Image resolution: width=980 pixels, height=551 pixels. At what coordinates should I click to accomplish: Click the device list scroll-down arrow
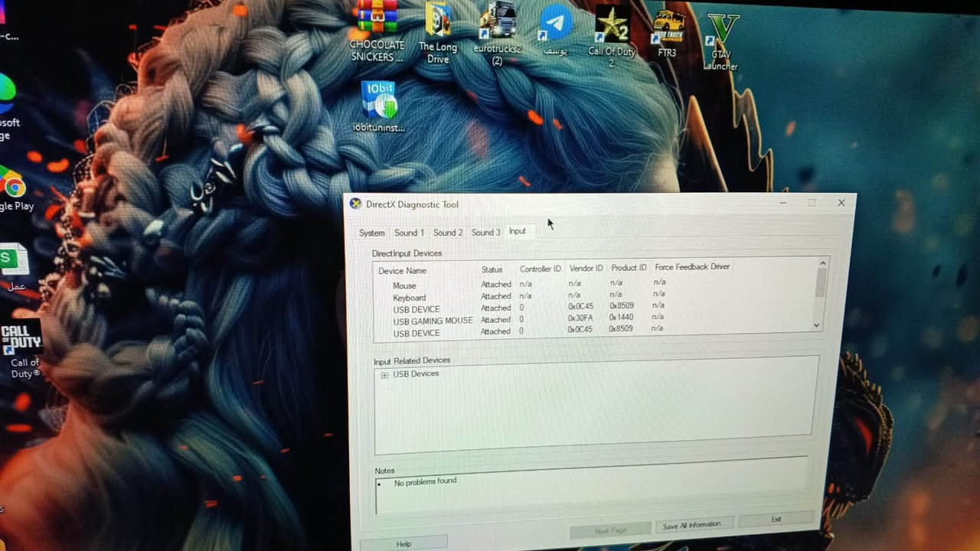(x=817, y=325)
